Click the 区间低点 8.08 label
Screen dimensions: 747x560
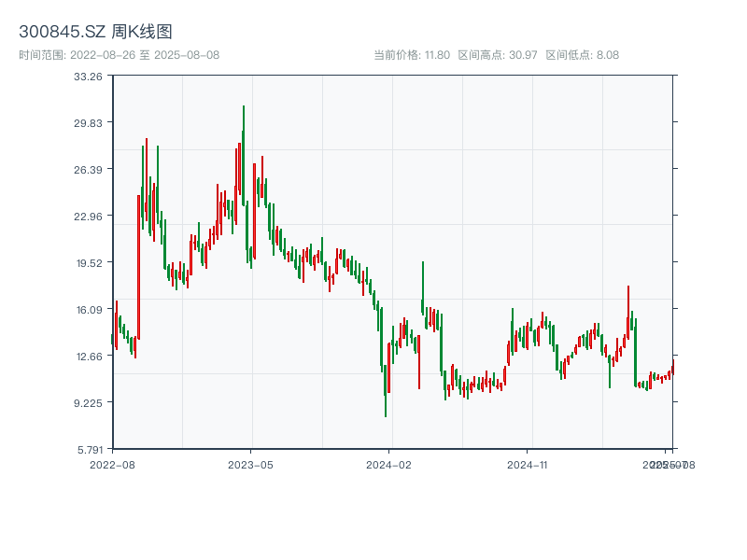(x=582, y=55)
